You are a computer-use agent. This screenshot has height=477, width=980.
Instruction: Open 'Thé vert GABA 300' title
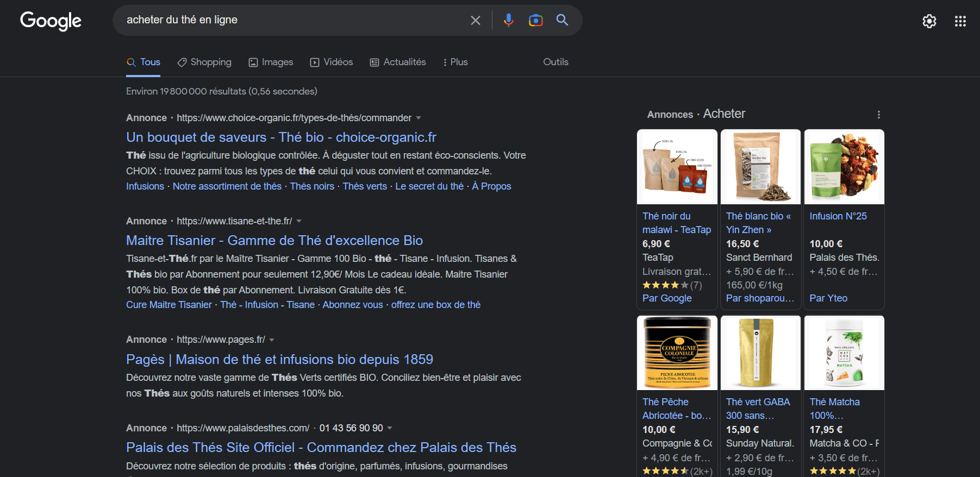pos(758,409)
